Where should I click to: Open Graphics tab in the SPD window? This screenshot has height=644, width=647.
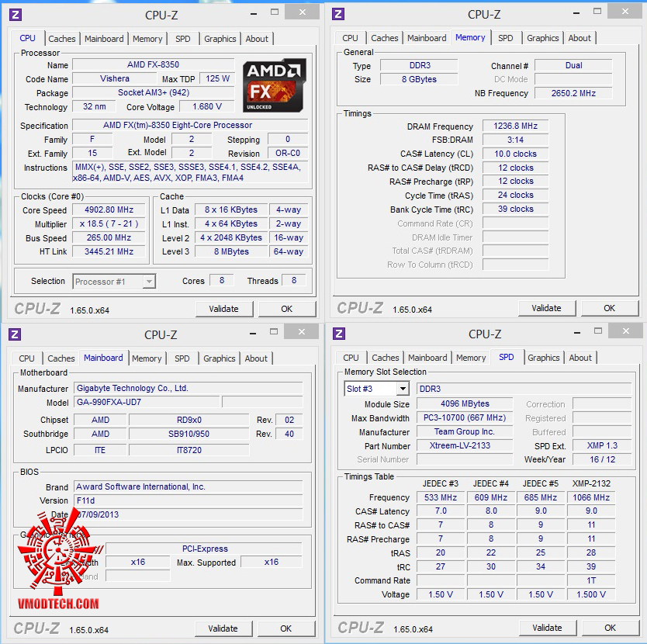click(543, 358)
